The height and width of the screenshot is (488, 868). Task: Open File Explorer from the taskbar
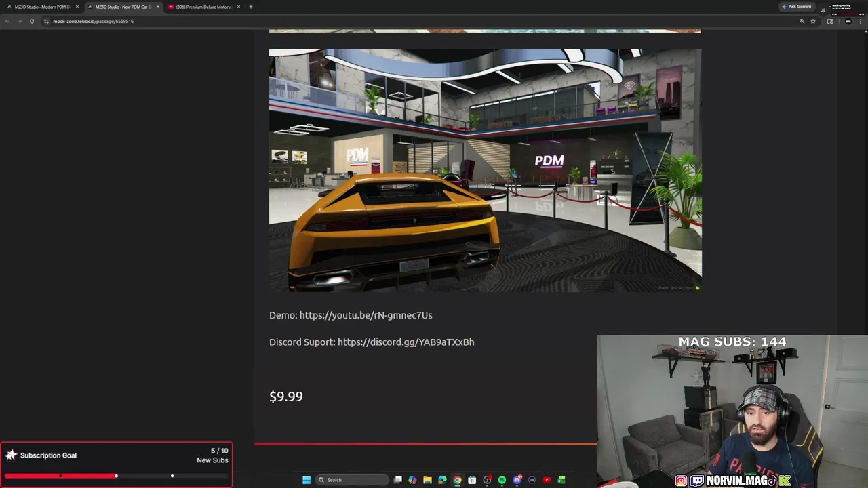[x=427, y=480]
